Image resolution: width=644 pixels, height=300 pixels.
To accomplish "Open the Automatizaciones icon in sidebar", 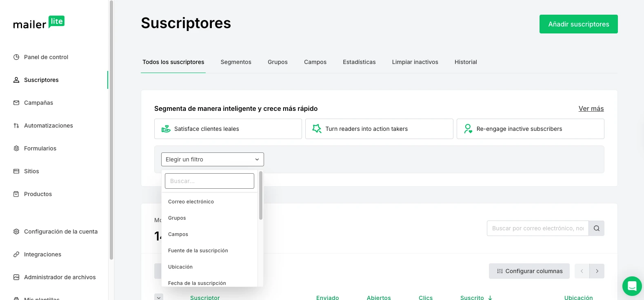I will click(x=16, y=126).
